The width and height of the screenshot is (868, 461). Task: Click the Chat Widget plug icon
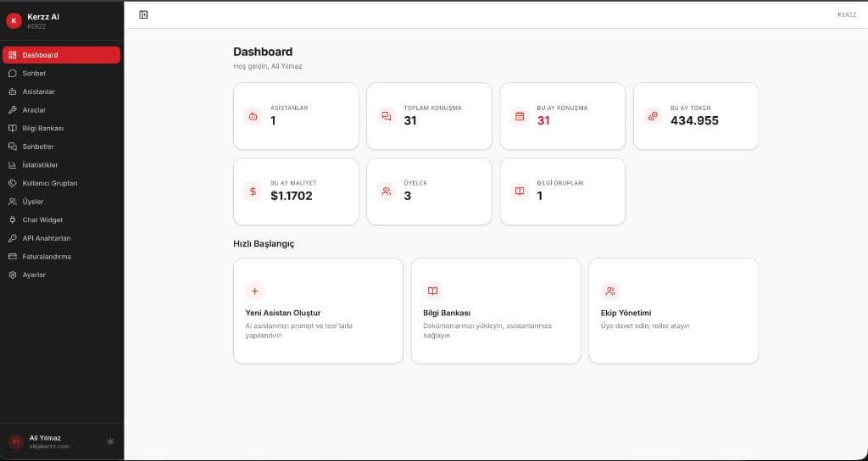(13, 220)
